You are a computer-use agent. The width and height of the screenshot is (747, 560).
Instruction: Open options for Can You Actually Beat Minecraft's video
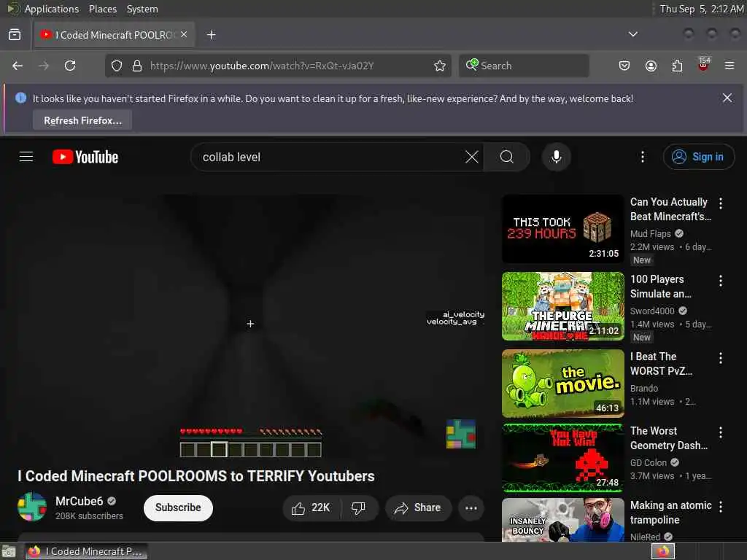tap(721, 203)
